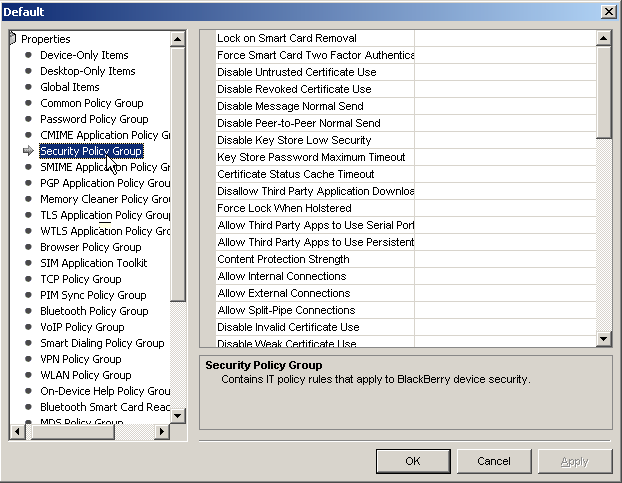Click the Cancel button
The image size is (622, 483).
coord(494,461)
